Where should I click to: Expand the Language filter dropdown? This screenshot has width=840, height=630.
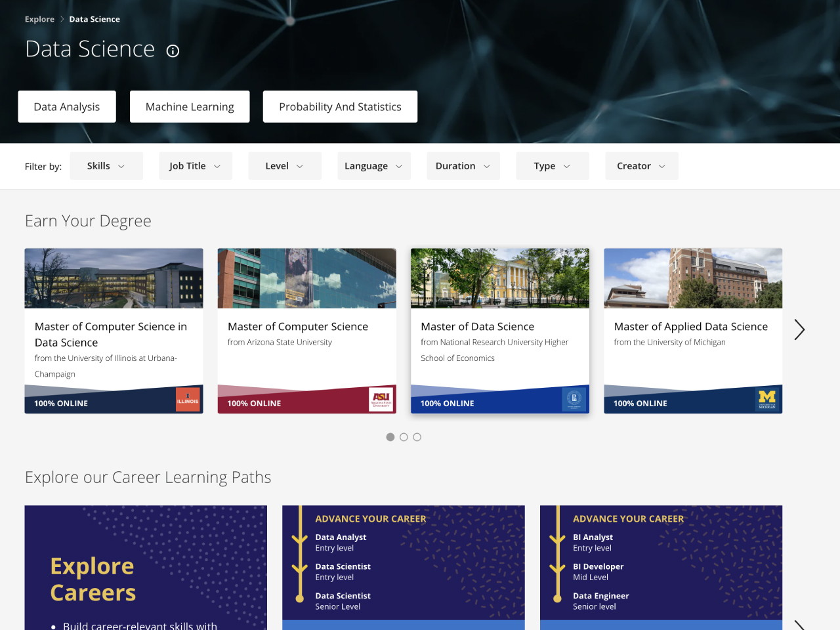click(374, 166)
